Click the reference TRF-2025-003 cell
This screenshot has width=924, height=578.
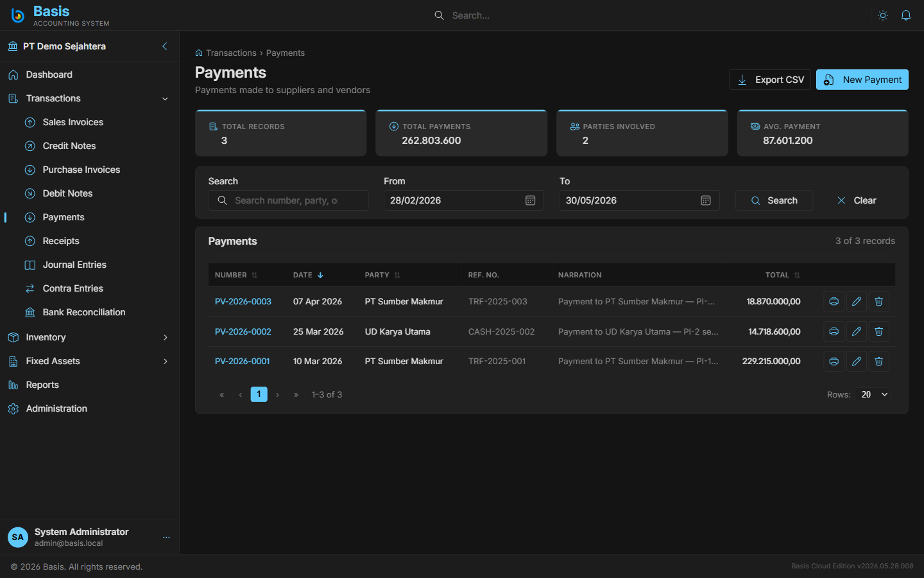(x=498, y=301)
